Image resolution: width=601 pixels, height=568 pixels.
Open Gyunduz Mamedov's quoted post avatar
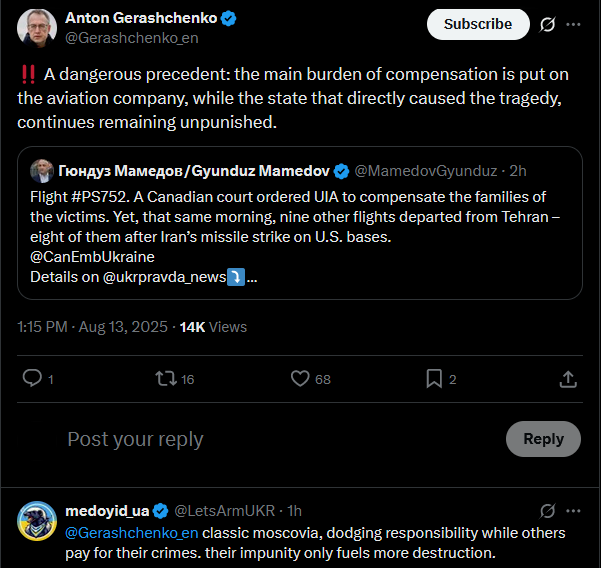[41, 170]
